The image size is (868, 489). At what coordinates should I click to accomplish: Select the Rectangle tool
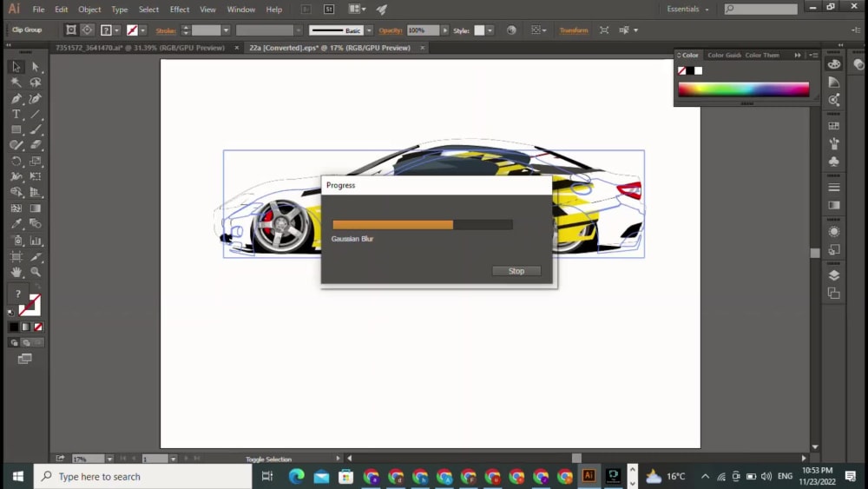[x=16, y=129]
